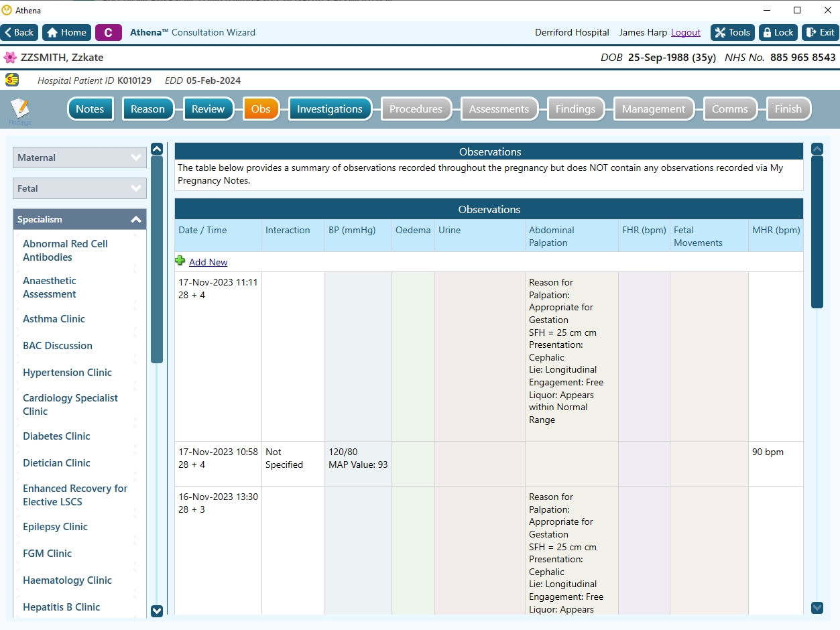Open the Findings step
Viewport: 840px width, 630px height.
click(x=575, y=109)
